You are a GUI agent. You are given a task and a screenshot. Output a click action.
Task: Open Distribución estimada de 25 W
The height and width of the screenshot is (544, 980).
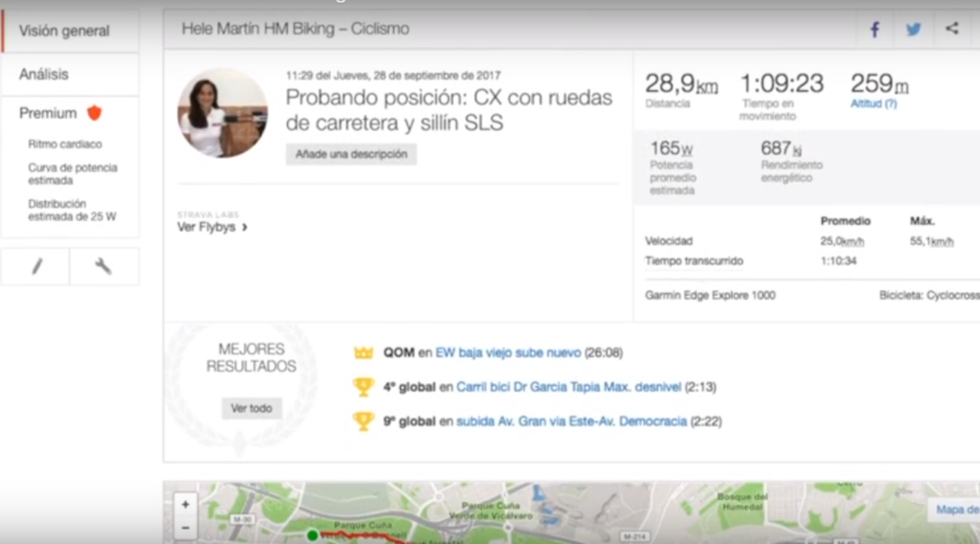coord(72,210)
